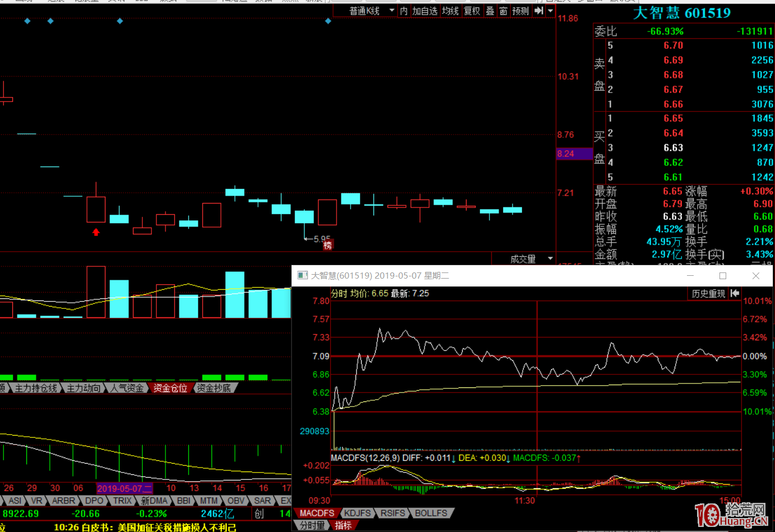Viewport: 775px width, 532px height.
Task: Click the large red volume bar in volume chart
Action: (x=96, y=292)
